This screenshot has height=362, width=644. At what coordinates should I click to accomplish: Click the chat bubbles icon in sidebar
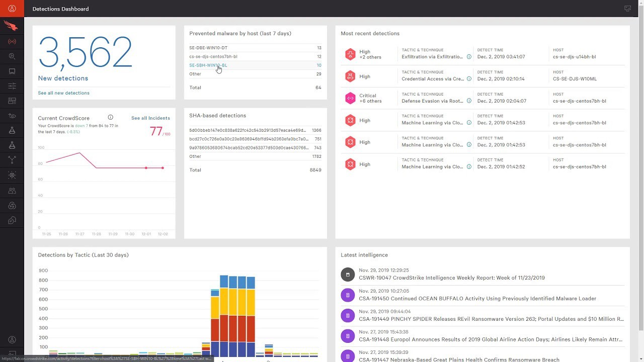click(12, 220)
